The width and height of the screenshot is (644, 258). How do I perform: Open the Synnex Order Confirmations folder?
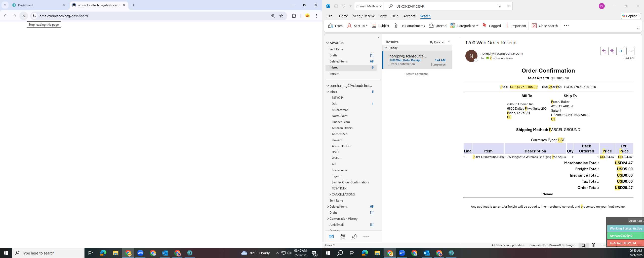coord(350,182)
